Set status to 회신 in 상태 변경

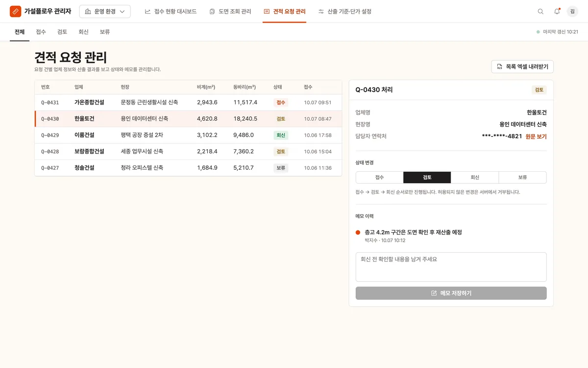point(475,177)
